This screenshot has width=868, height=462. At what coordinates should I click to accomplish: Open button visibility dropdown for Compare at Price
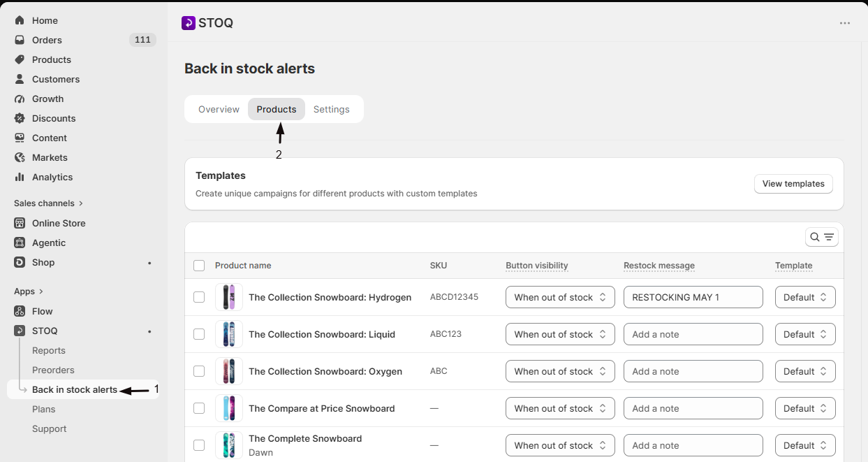560,408
